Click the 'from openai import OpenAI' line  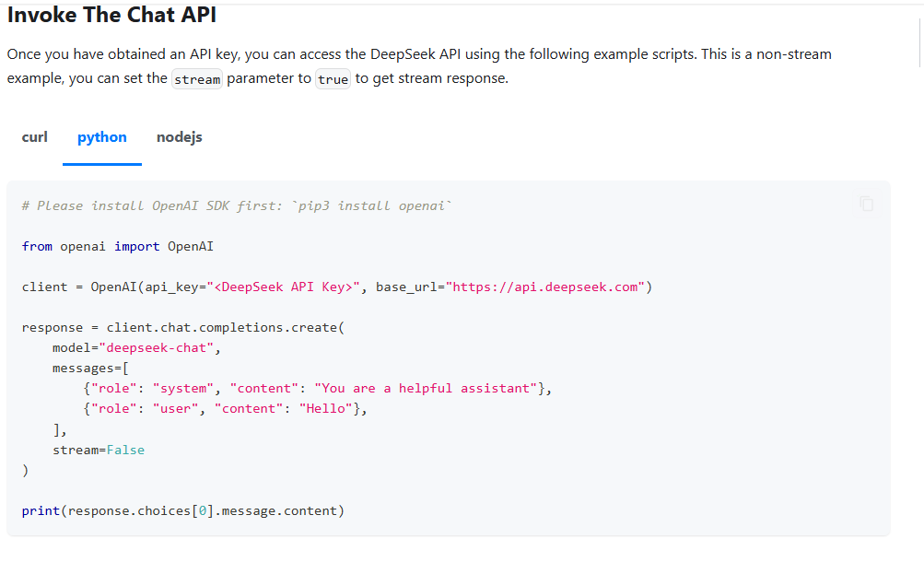(118, 246)
